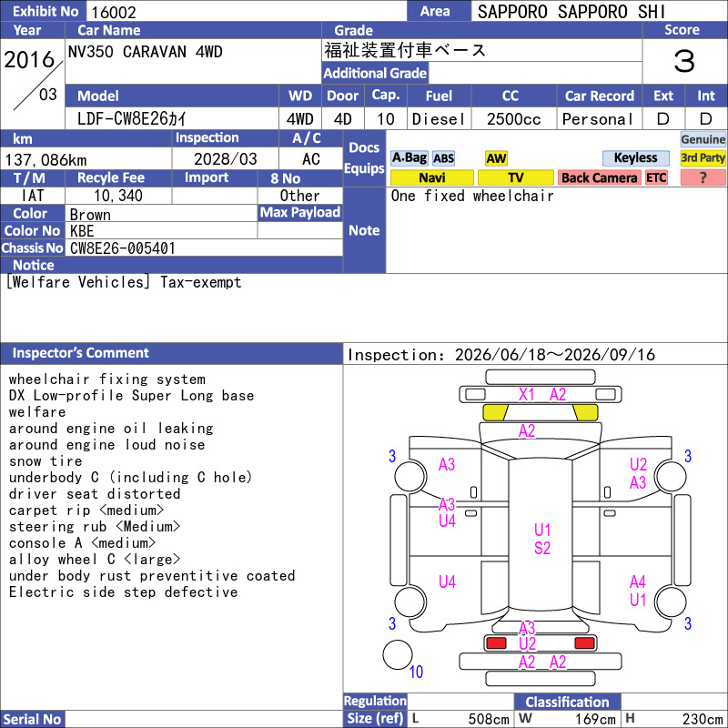Viewport: 728px width, 728px height.
Task: Click the Additional Grade label
Action: [375, 73]
